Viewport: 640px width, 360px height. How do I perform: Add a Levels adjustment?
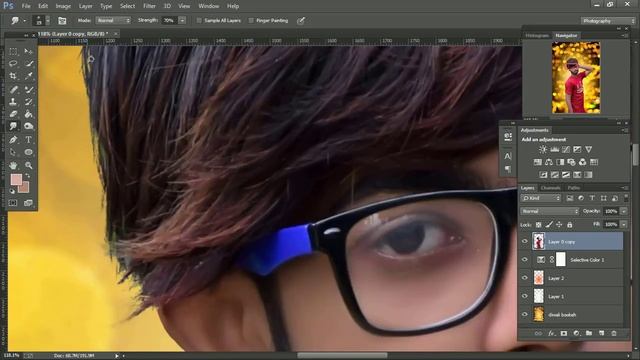pyautogui.click(x=554, y=149)
